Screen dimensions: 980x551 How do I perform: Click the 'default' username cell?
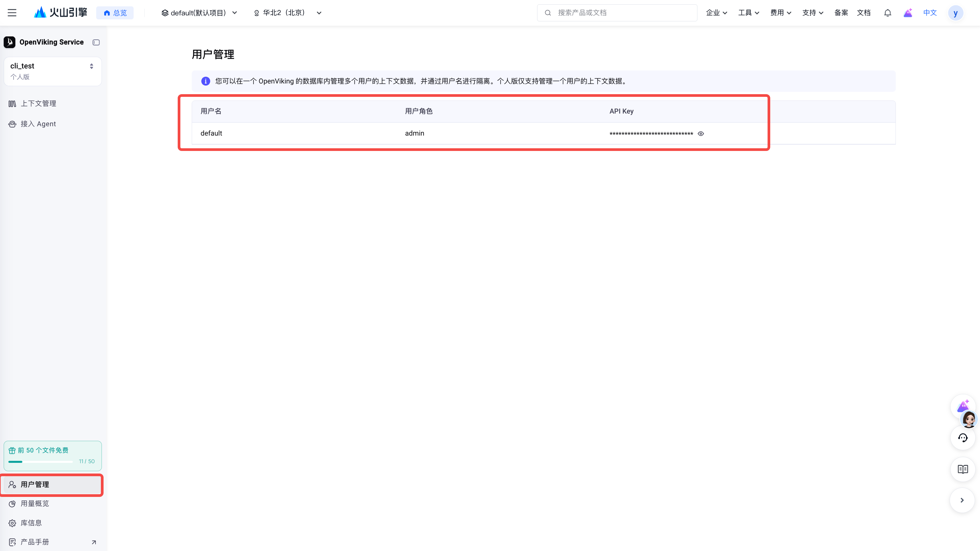211,133
